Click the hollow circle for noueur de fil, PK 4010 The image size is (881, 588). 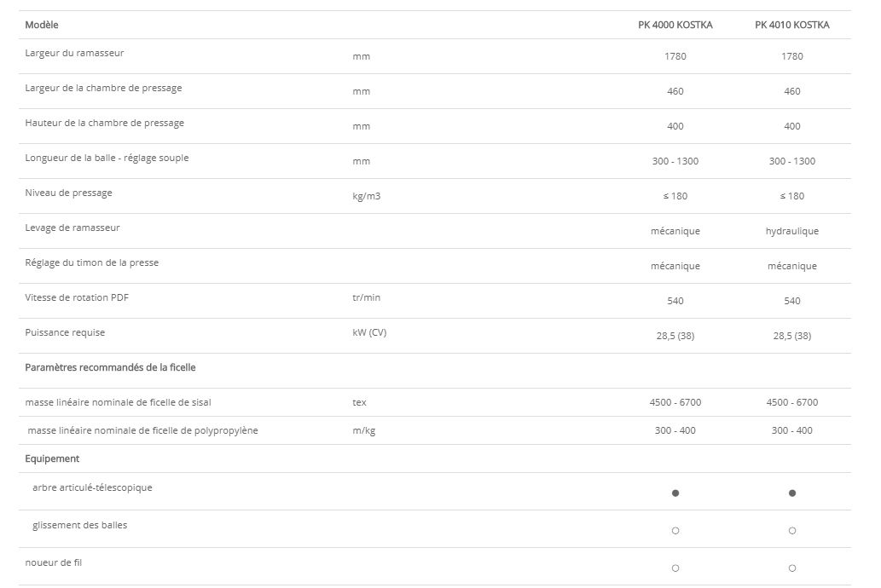(792, 568)
